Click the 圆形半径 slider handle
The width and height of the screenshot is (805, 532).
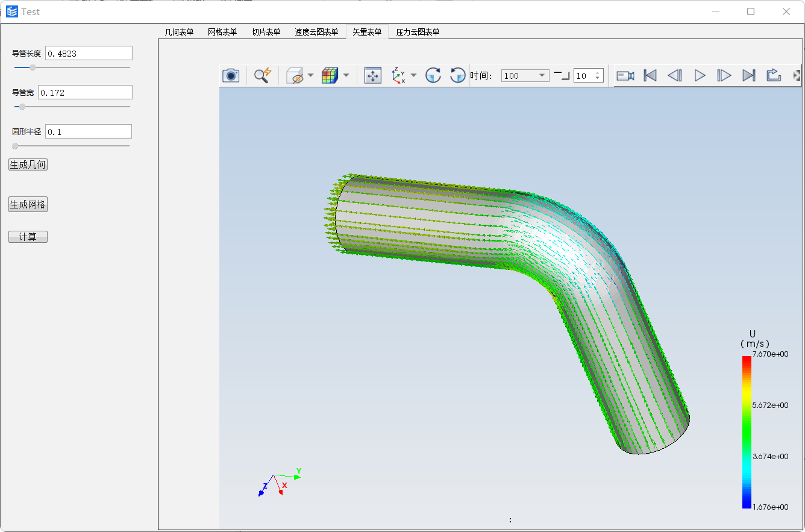[x=15, y=146]
